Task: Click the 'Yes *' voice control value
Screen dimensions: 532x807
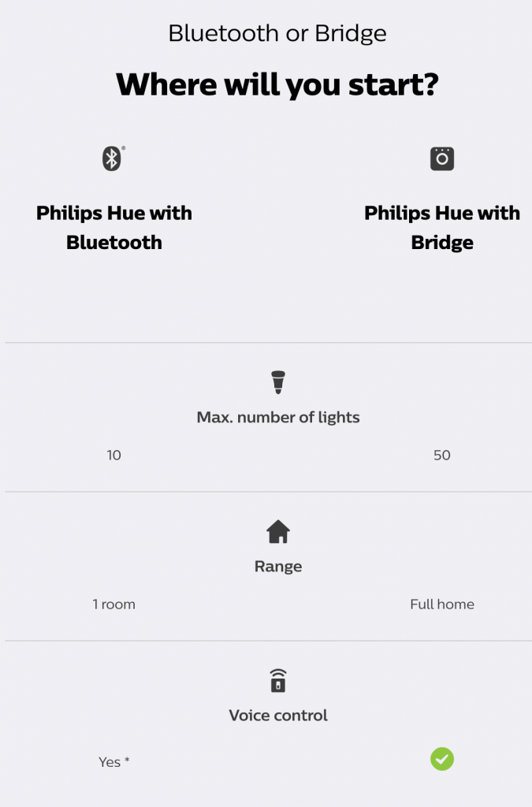Action: (113, 762)
